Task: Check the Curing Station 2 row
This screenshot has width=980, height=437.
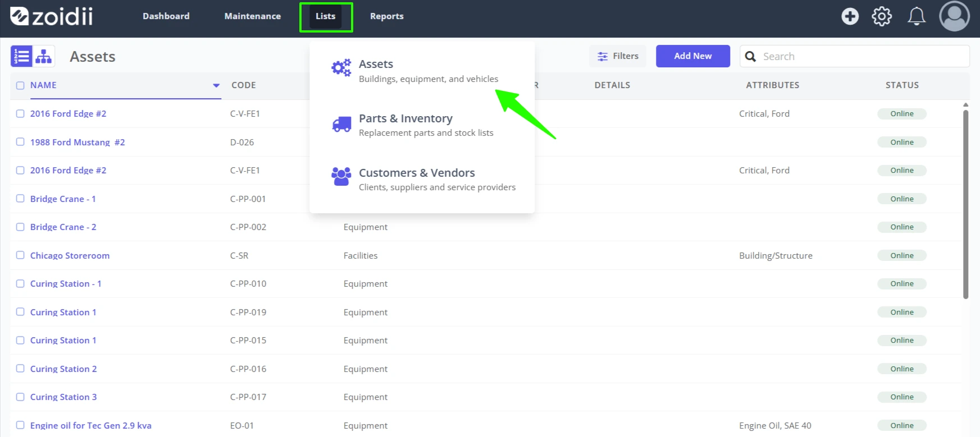Action: point(20,369)
